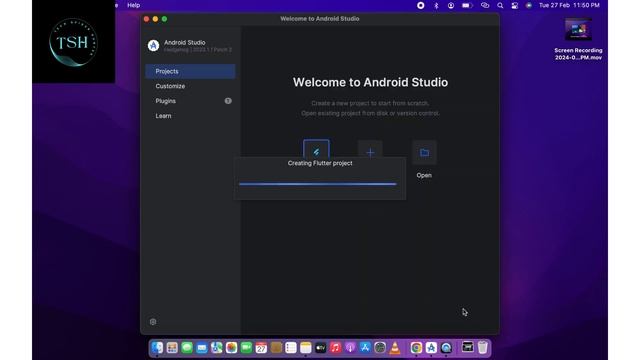Viewport: 640px width, 360px height.
Task: Open Launchpad from the Dock
Action: tap(172, 348)
